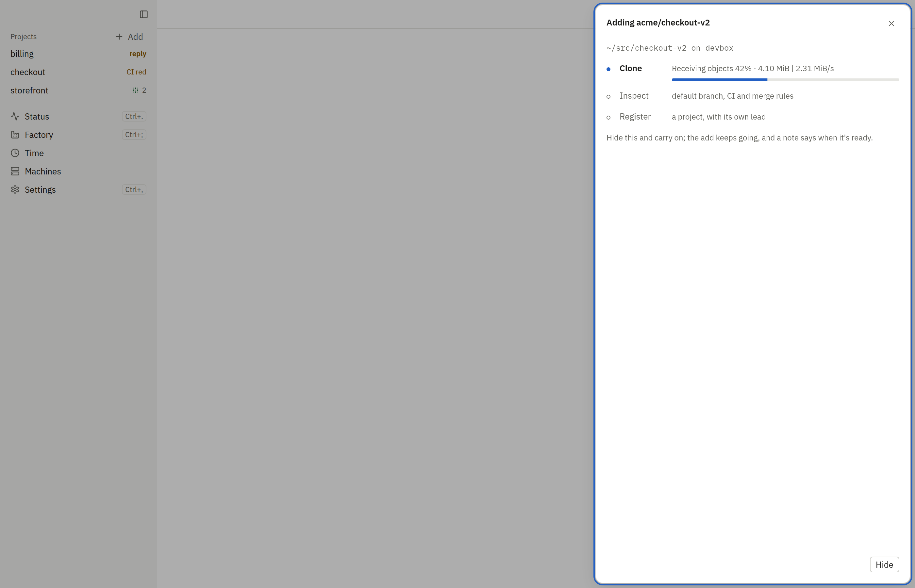915x588 pixels.
Task: Select the Clone step label
Action: [630, 69]
